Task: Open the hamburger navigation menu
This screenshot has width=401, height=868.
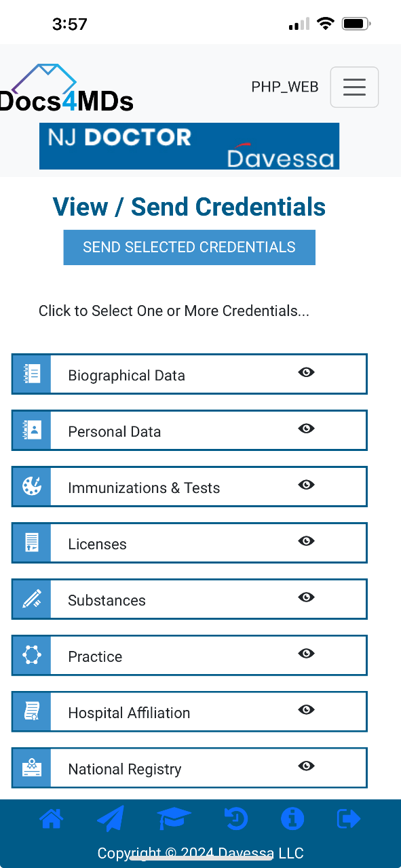Action: coord(354,87)
